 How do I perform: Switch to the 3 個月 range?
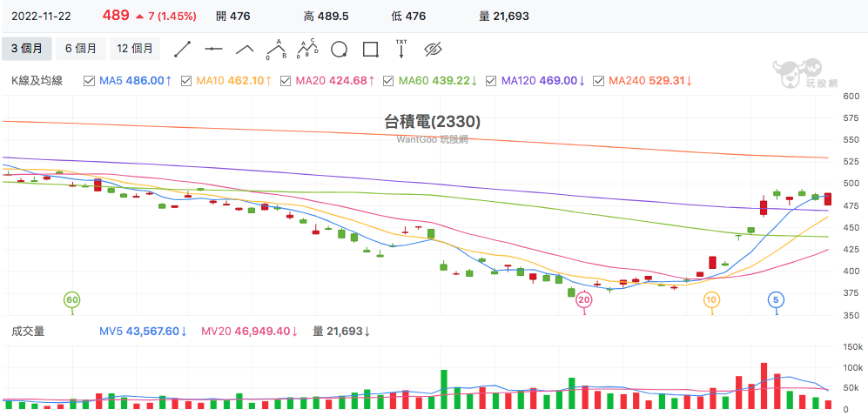point(27,49)
